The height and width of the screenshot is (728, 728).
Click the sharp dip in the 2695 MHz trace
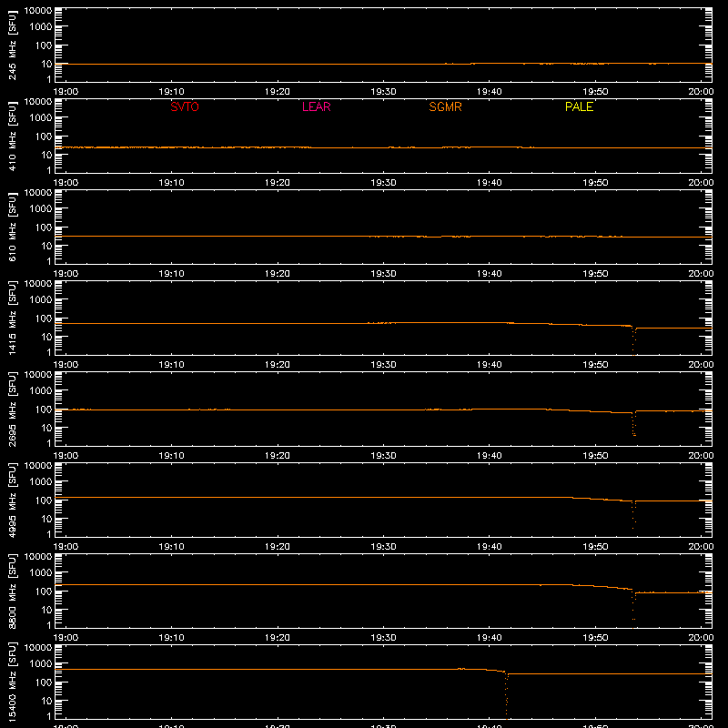[633, 423]
